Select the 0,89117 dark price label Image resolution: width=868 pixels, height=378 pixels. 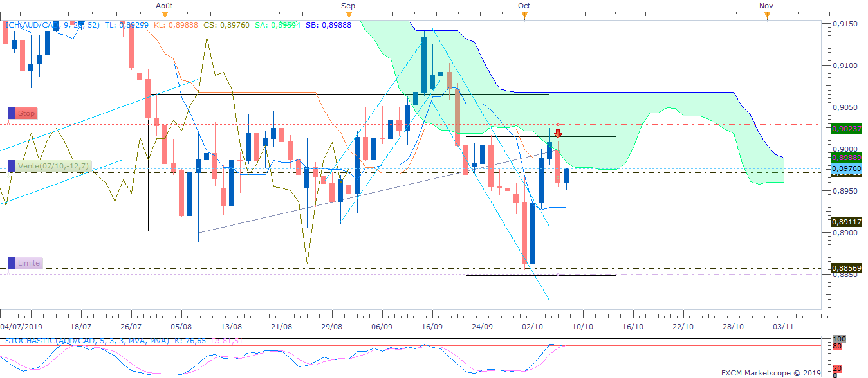pyautogui.click(x=847, y=221)
